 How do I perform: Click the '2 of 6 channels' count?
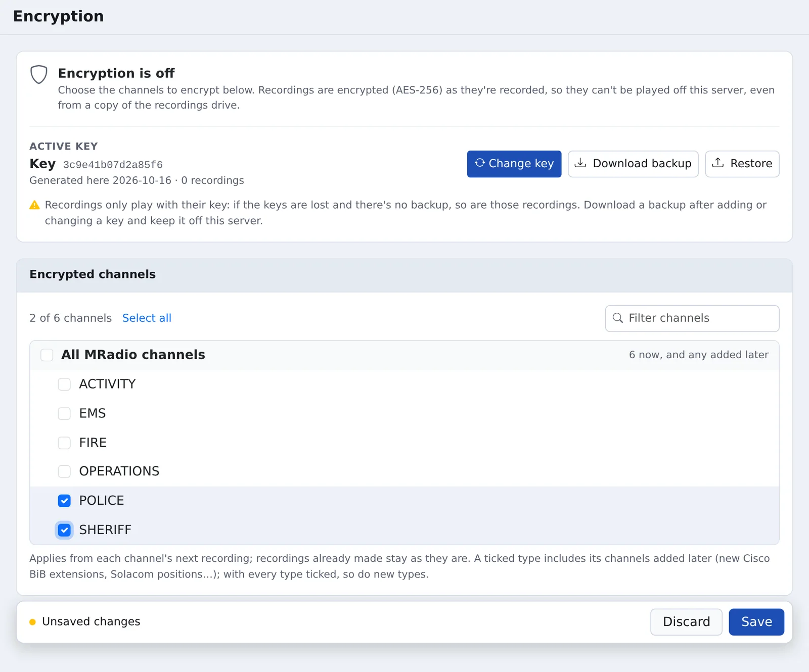[70, 318]
